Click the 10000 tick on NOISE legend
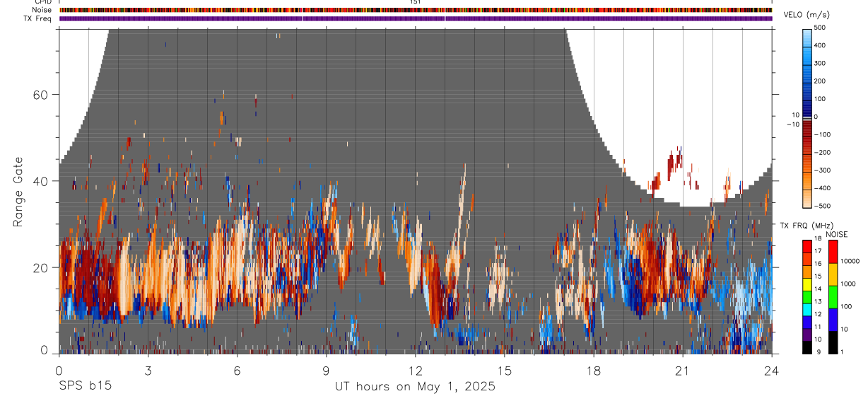This screenshot has width=868, height=401. tap(849, 262)
